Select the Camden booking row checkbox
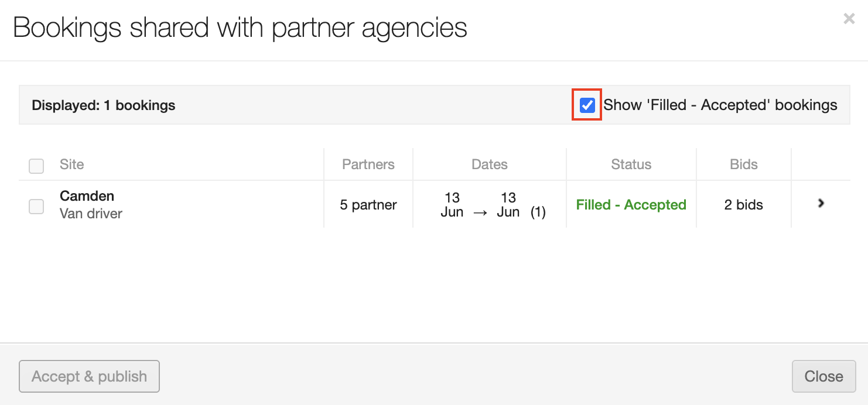 (36, 206)
